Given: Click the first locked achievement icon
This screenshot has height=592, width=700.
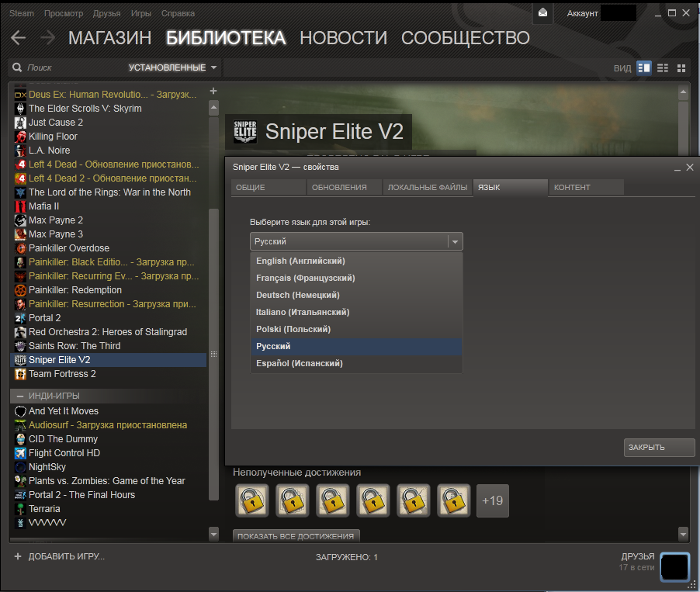Looking at the screenshot, I should coord(252,500).
